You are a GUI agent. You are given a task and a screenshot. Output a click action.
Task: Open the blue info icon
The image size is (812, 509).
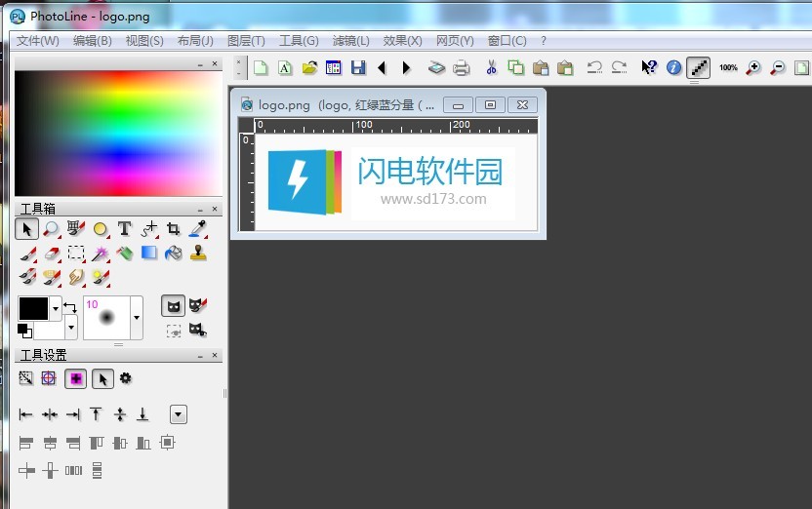[673, 67]
